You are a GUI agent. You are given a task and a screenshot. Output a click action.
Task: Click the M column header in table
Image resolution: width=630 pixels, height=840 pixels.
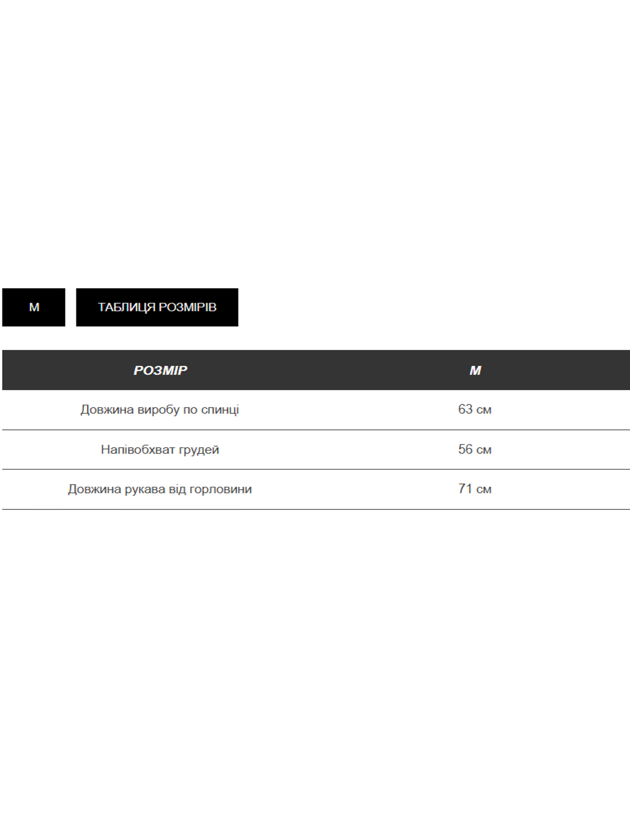click(x=475, y=370)
